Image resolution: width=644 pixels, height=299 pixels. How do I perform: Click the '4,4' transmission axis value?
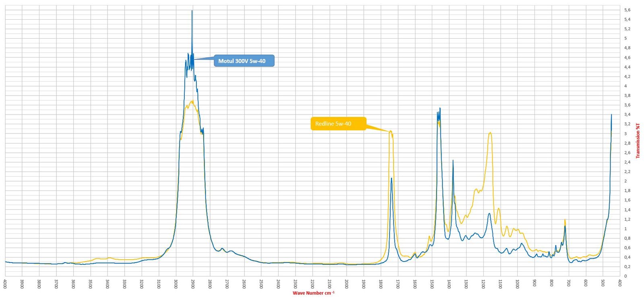627,67
